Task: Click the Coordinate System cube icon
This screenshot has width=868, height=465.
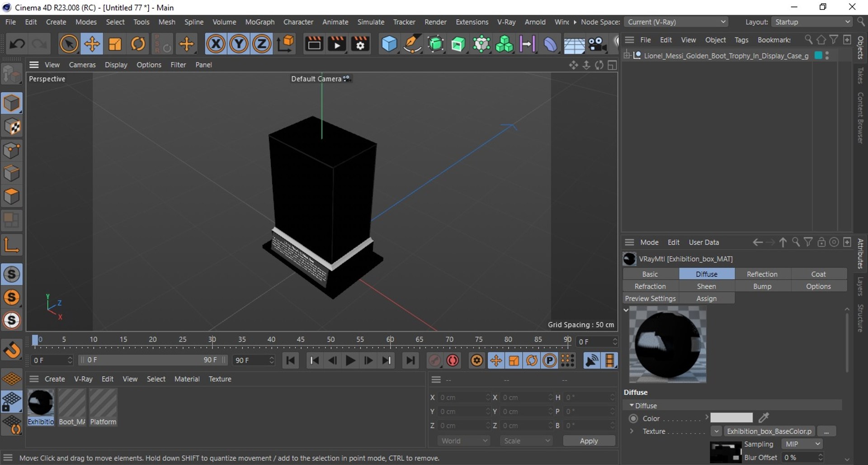Action: (x=285, y=44)
